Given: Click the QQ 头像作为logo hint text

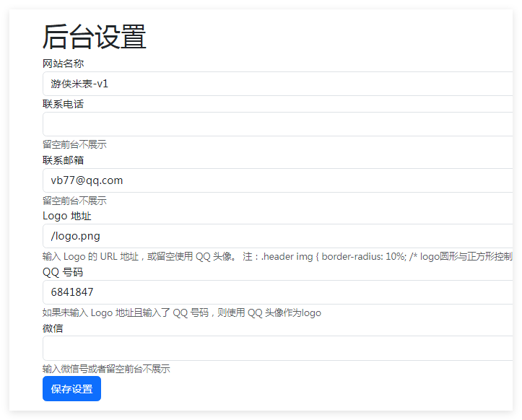Looking at the screenshot, I should pos(181,312).
